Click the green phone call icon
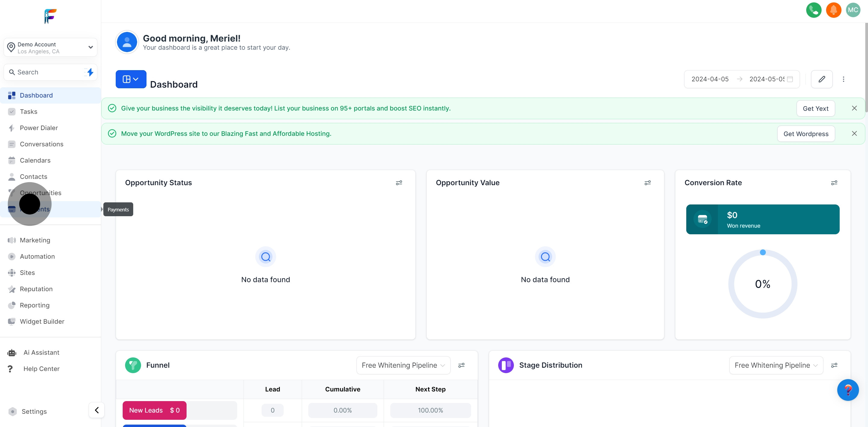This screenshot has width=868, height=427. pos(813,10)
